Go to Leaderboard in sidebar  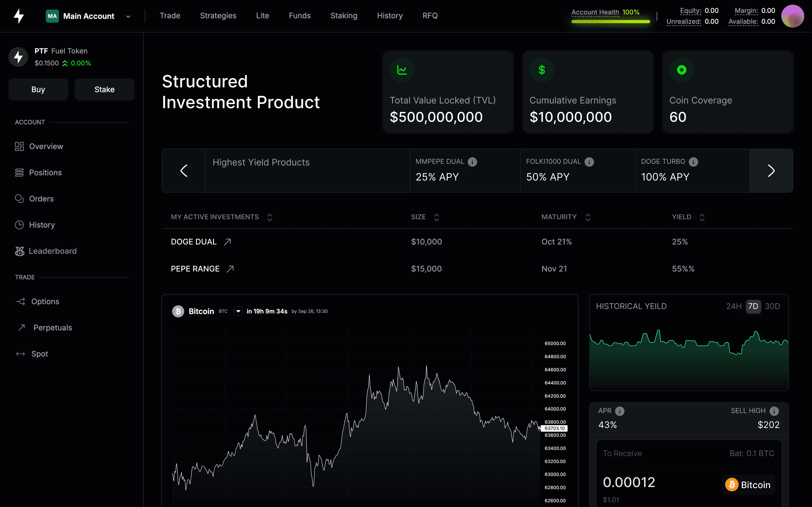53,251
